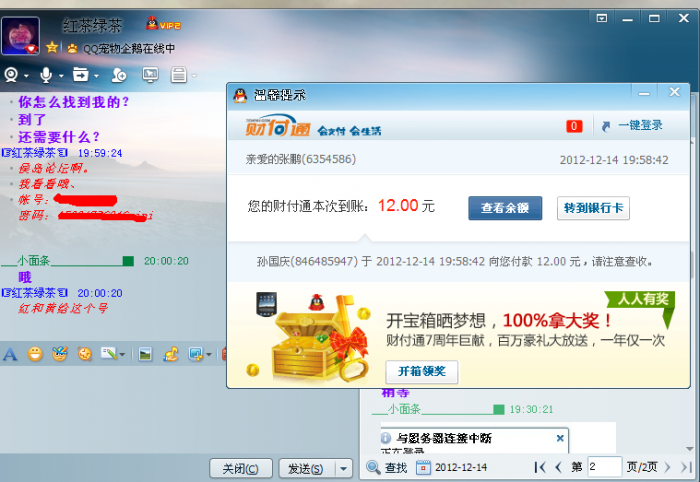
Task: Open the magic emoticon icon
Action: [60, 354]
